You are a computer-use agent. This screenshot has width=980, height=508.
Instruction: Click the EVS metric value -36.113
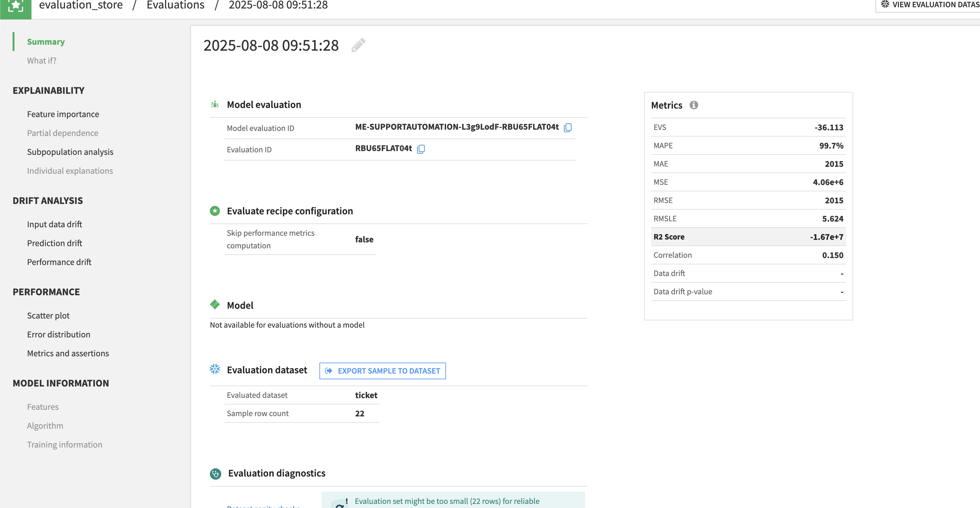pyautogui.click(x=829, y=127)
